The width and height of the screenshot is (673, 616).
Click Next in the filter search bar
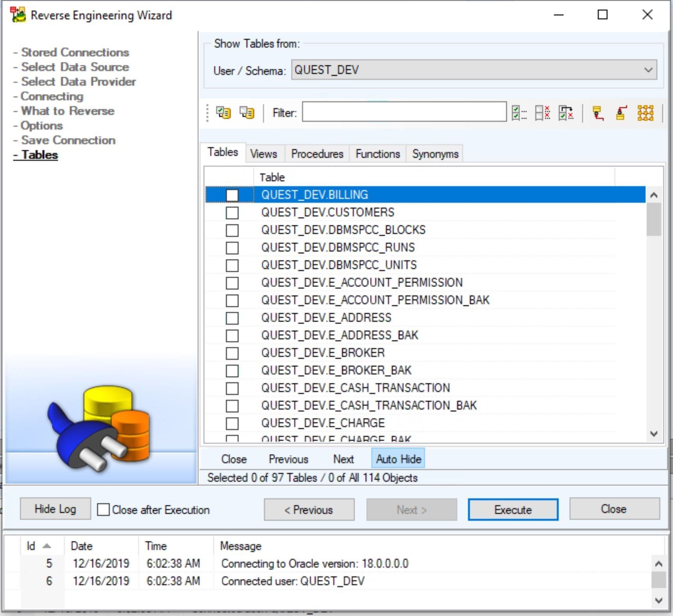[344, 459]
